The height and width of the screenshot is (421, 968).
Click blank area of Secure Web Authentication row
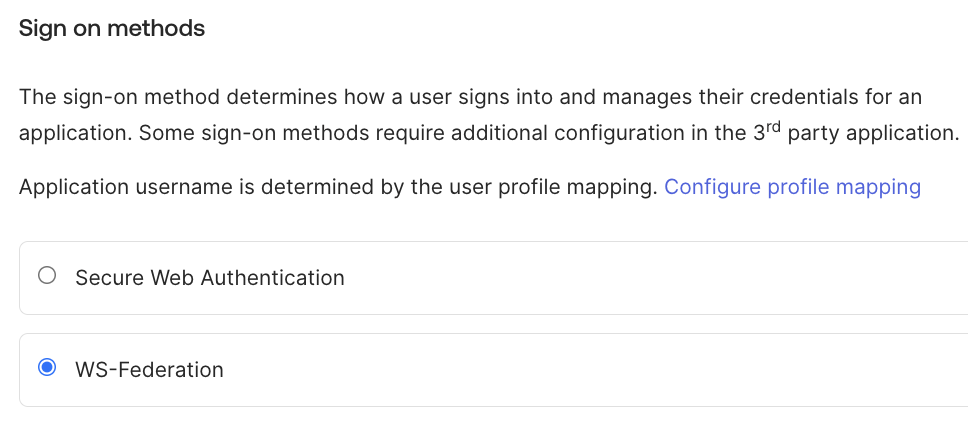(x=650, y=278)
